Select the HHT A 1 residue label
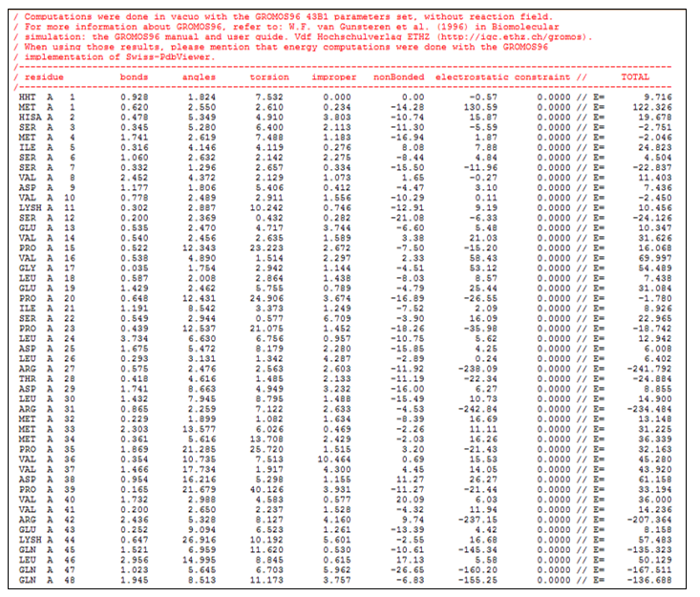The width and height of the screenshot is (700, 597). click(x=46, y=97)
